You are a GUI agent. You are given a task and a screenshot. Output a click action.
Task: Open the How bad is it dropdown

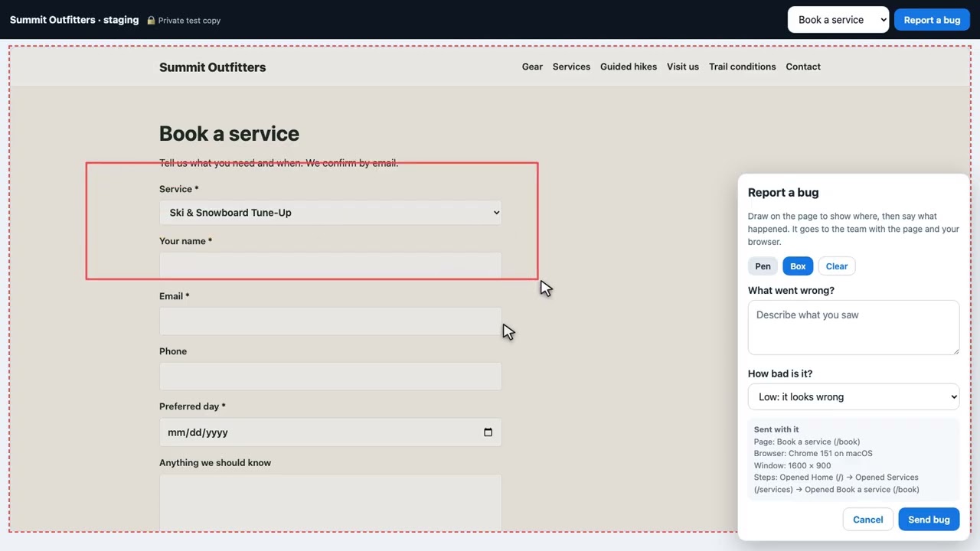[854, 397]
